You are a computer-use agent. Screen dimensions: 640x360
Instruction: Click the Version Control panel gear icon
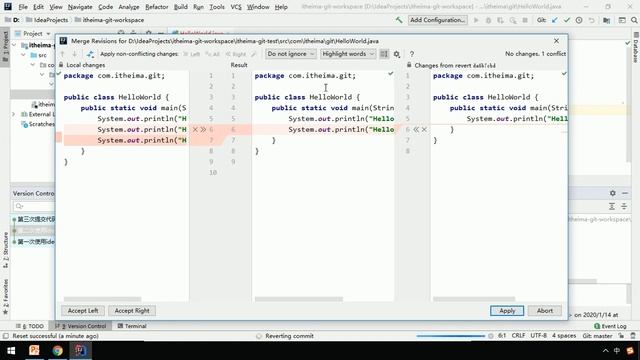click(613, 193)
